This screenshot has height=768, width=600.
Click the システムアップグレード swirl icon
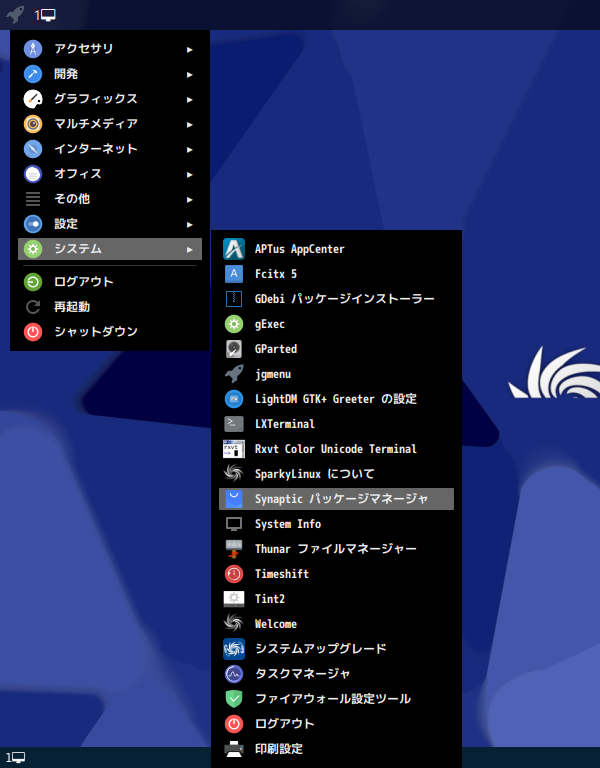pyautogui.click(x=234, y=648)
